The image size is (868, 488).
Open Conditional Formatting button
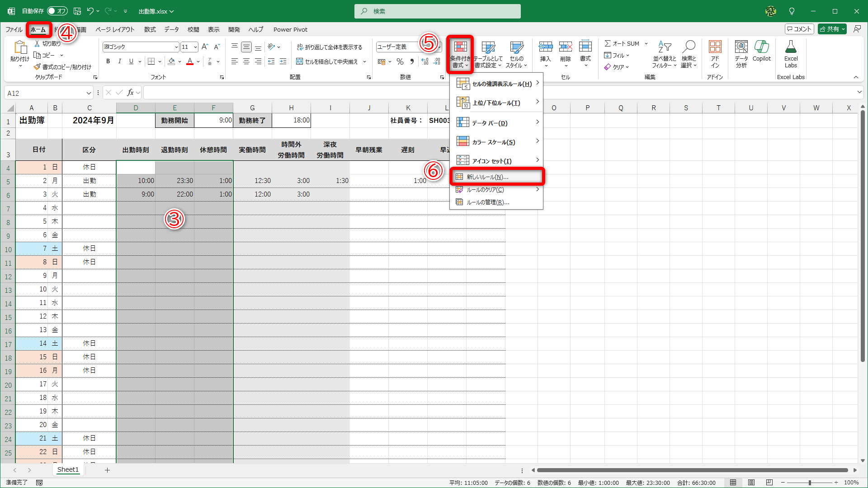pos(460,54)
